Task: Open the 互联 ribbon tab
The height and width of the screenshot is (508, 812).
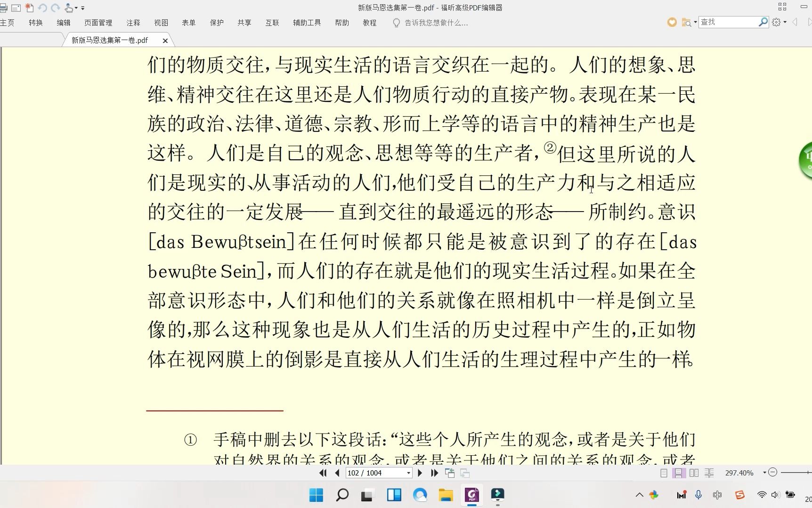Action: point(272,23)
